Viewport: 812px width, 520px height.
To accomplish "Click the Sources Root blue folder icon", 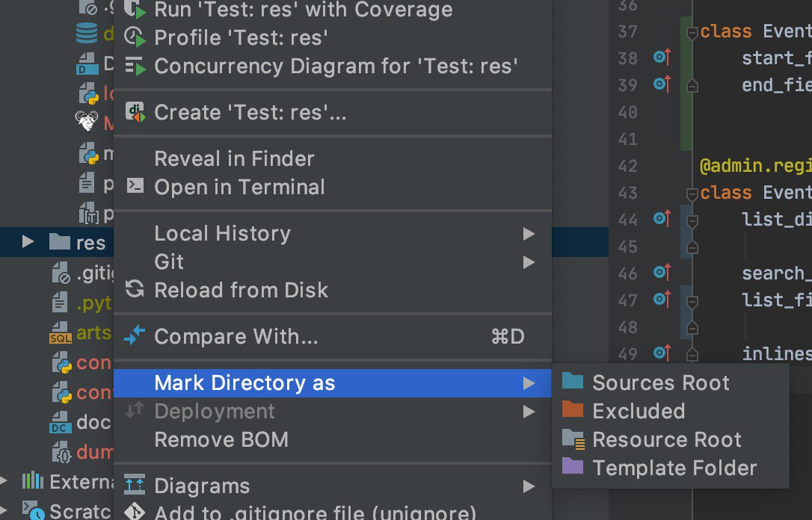I will tap(572, 381).
